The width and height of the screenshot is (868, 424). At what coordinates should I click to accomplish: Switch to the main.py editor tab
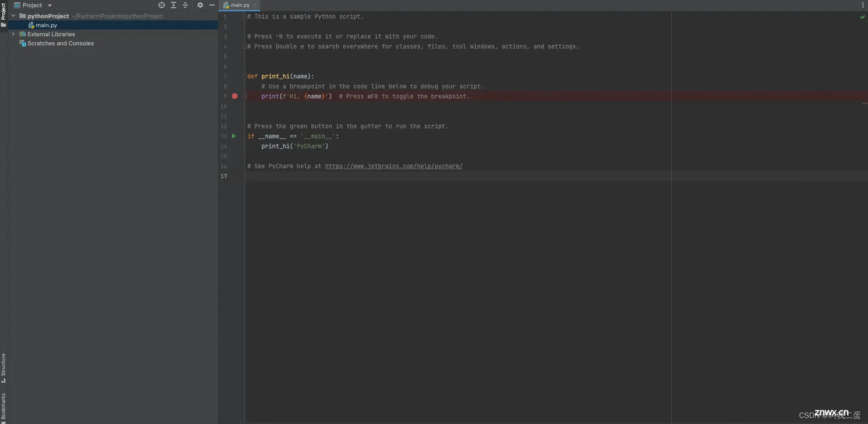pos(240,5)
